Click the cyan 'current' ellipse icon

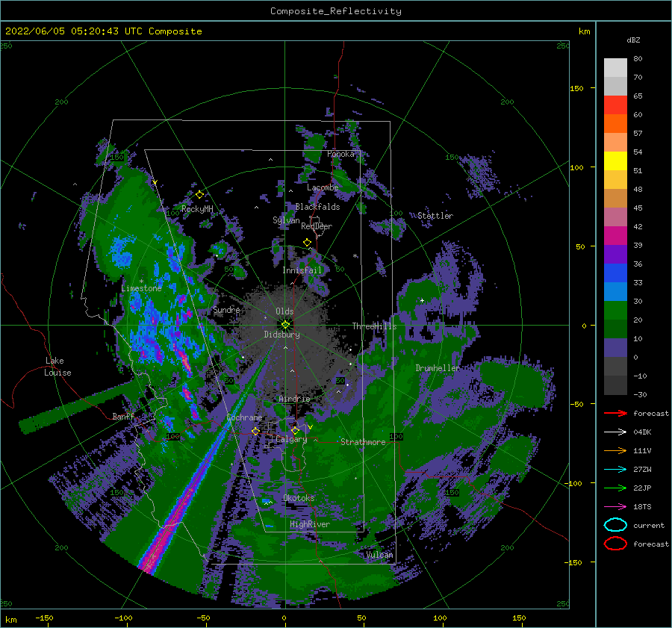[x=615, y=525]
